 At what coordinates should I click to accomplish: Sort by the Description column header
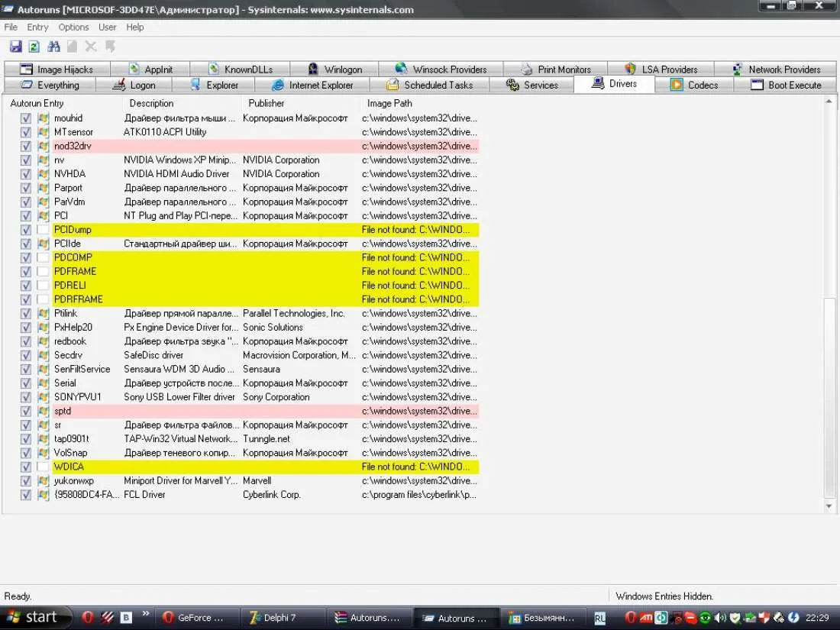(x=183, y=103)
